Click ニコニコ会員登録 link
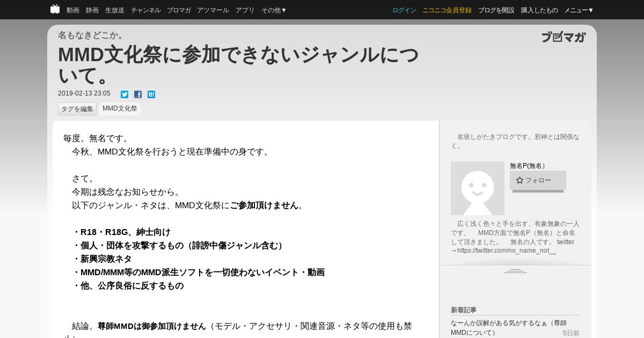The width and height of the screenshot is (644, 338). click(x=447, y=10)
